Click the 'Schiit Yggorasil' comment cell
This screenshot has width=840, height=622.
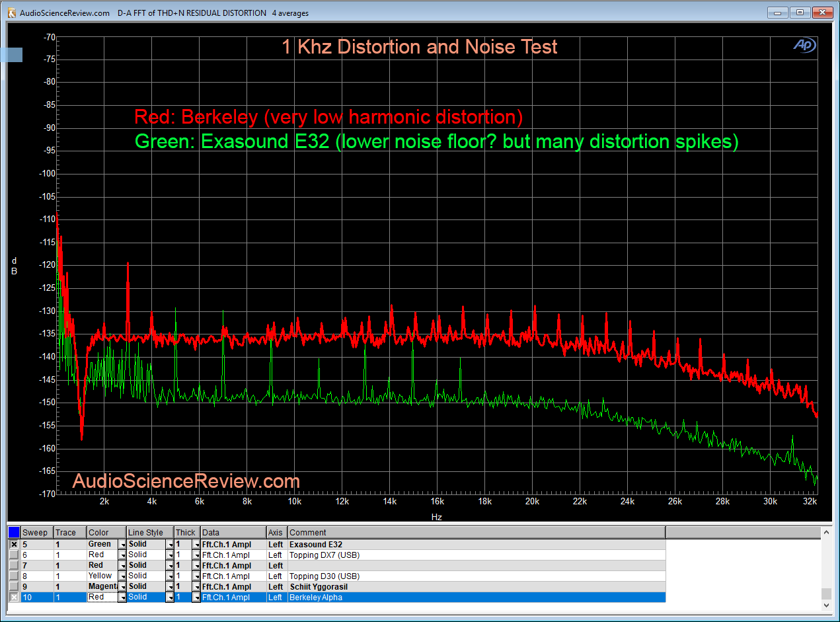point(477,586)
